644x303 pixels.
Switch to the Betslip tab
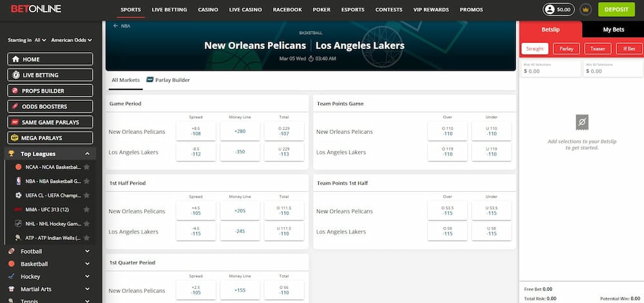551,30
